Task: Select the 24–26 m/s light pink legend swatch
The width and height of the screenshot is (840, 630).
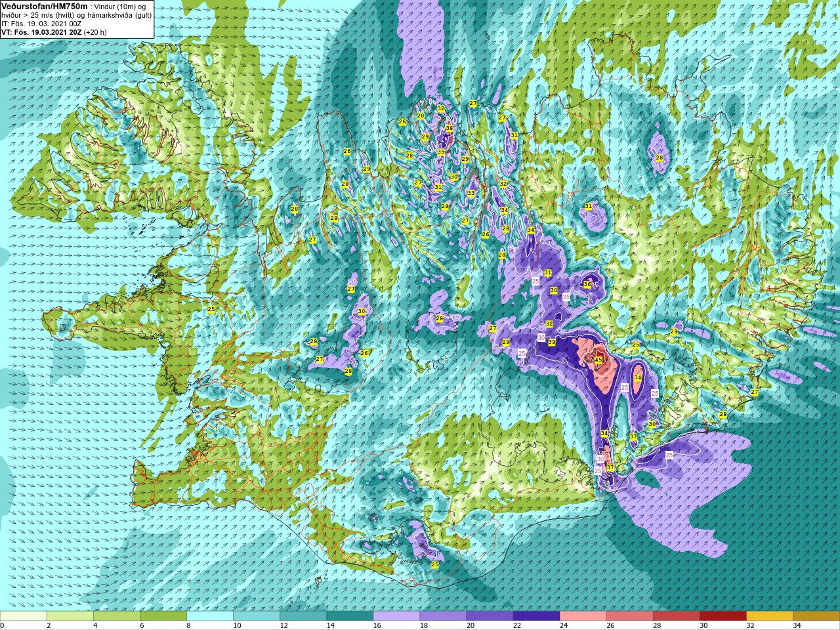Action: (x=583, y=616)
